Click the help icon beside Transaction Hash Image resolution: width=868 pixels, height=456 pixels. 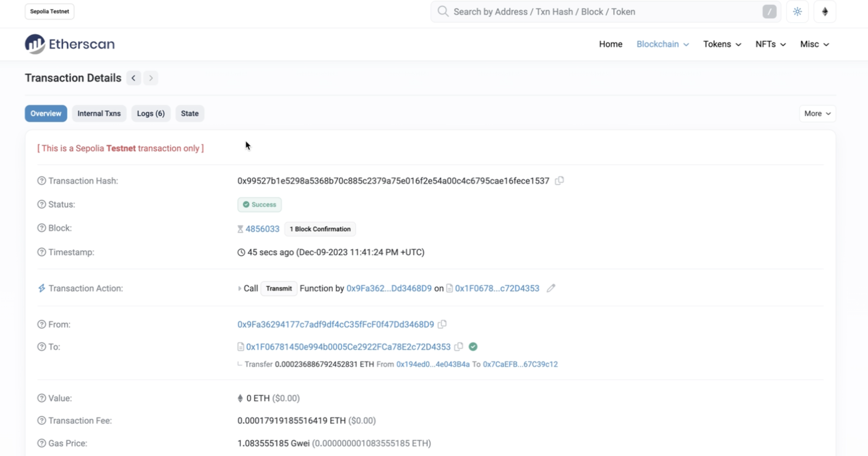pos(42,181)
